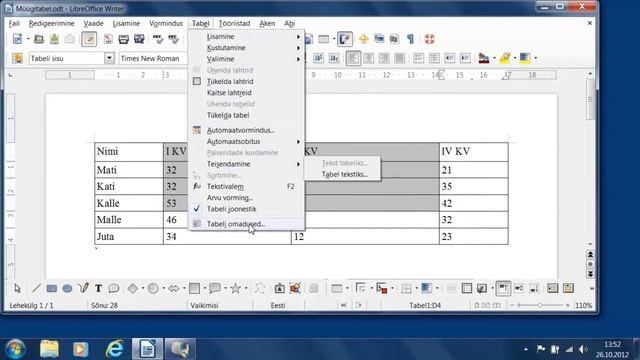Viewport: 640px width, 360px height.
Task: Click the Gallery icon in toolbar
Action: coord(379,39)
